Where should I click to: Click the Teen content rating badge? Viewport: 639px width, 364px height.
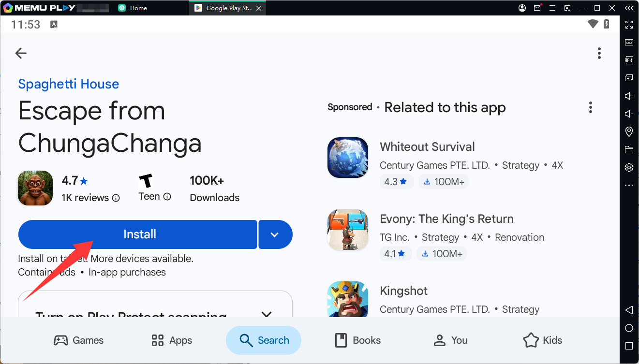coord(146,181)
